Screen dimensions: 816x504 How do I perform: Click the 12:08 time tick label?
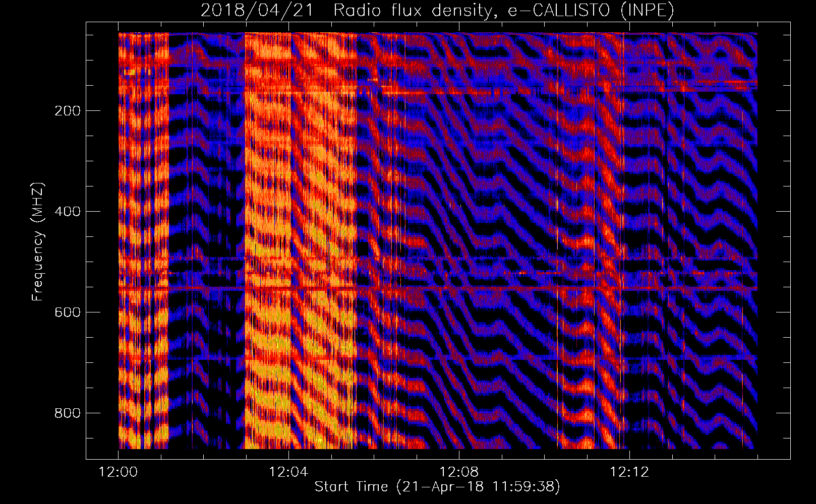click(x=459, y=472)
